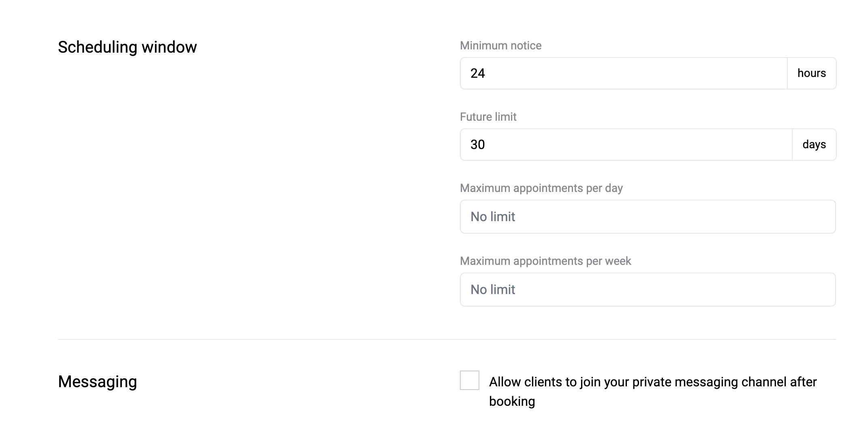This screenshot has height=439, width=868.
Task: Select the hours unit beside Minimum notice
Action: click(x=812, y=73)
